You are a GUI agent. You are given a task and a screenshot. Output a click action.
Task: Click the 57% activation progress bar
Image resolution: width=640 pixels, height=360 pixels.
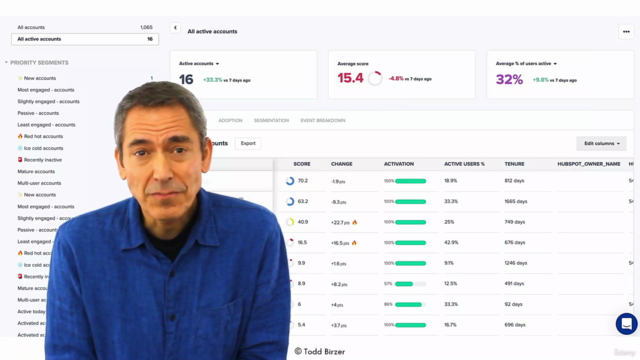point(411,284)
